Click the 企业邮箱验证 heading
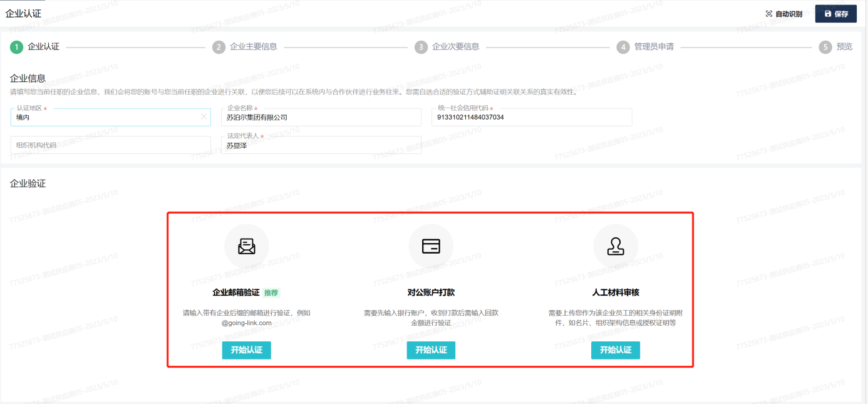Viewport: 868px width, 404px height. (x=236, y=293)
